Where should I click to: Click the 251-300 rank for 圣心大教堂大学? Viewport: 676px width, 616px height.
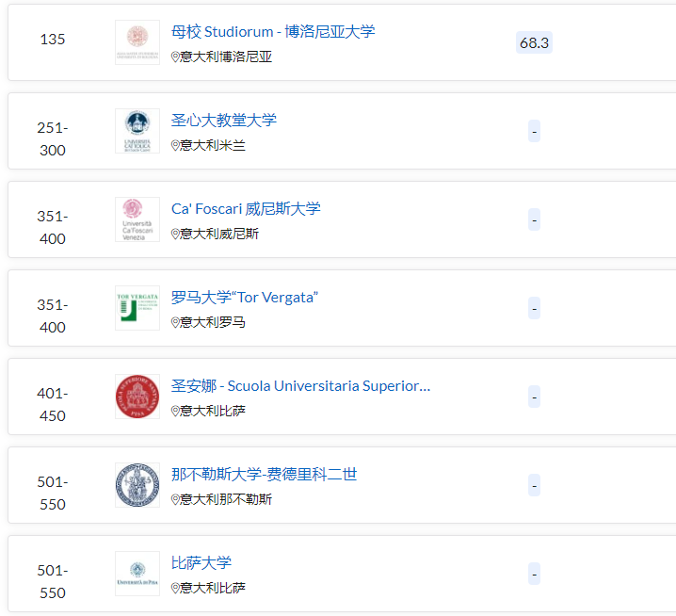[53, 138]
